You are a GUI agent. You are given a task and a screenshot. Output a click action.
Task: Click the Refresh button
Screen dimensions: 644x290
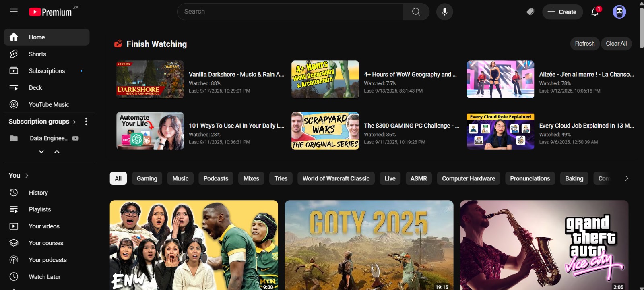[x=585, y=43]
